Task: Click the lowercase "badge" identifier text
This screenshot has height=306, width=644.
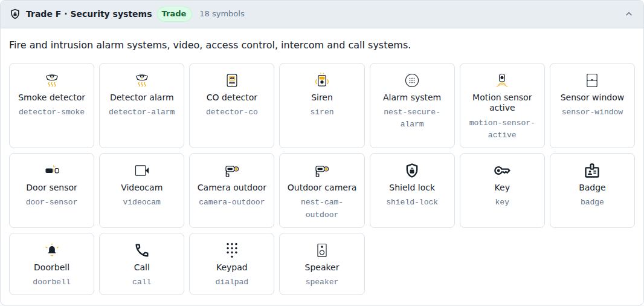Action: click(x=592, y=202)
